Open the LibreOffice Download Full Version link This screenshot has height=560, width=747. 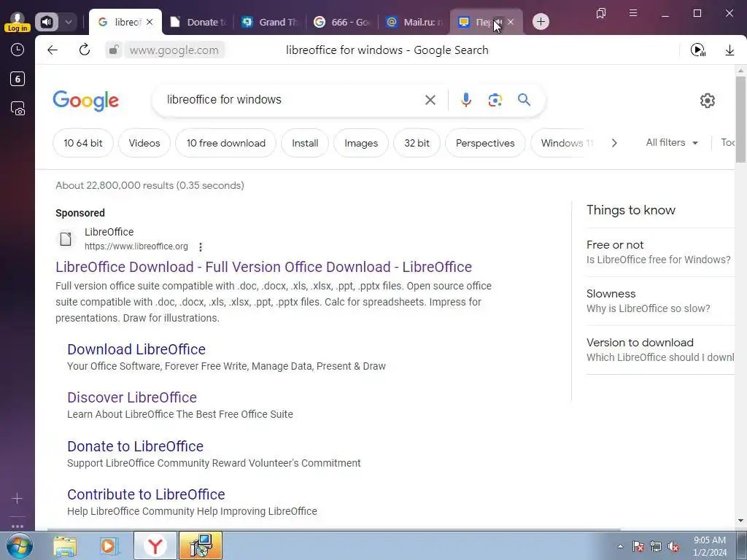click(x=263, y=267)
